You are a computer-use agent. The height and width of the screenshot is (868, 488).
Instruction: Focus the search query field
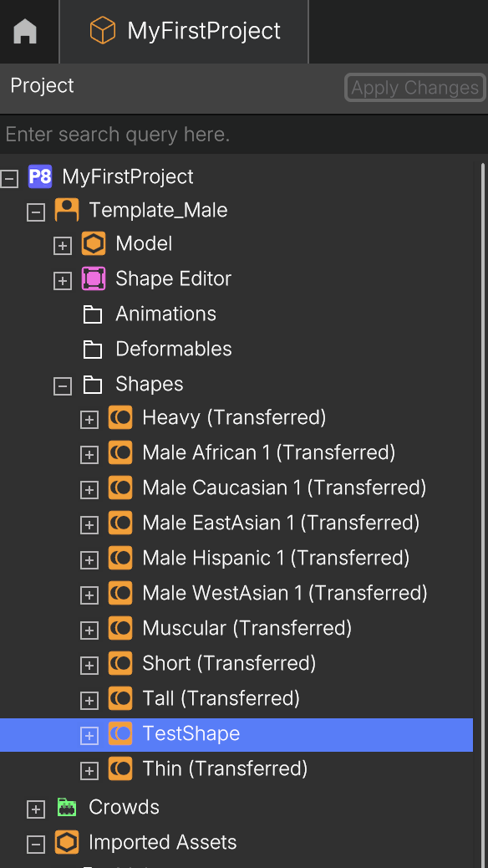pyautogui.click(x=244, y=135)
